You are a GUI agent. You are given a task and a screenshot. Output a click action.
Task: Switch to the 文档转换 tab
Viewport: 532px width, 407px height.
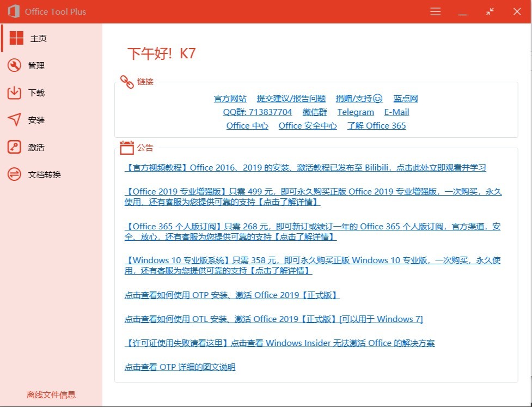coord(45,174)
